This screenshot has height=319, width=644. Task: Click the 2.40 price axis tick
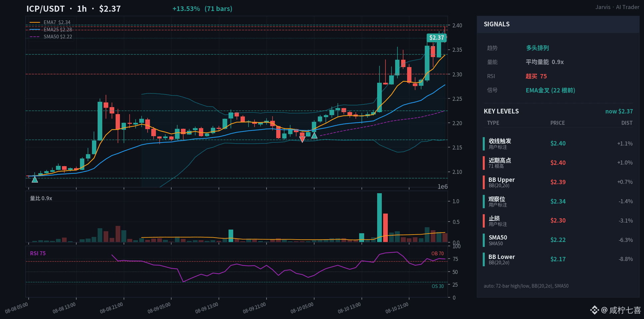point(457,25)
